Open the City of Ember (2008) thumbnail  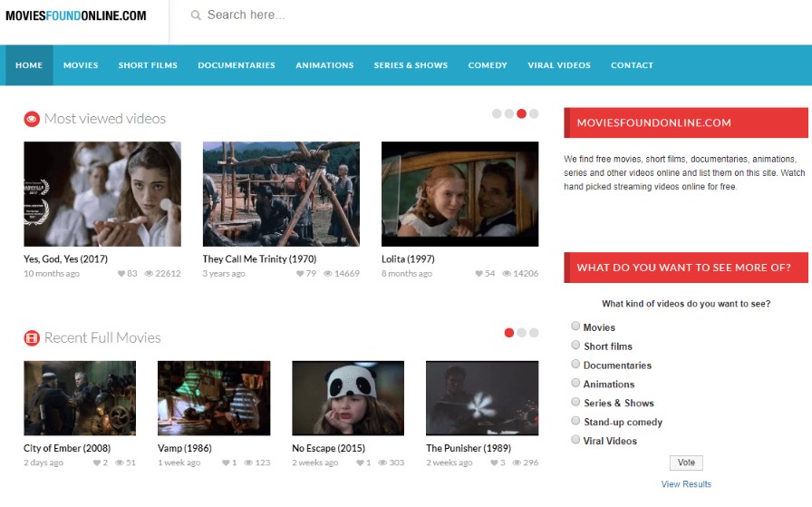pyautogui.click(x=80, y=398)
